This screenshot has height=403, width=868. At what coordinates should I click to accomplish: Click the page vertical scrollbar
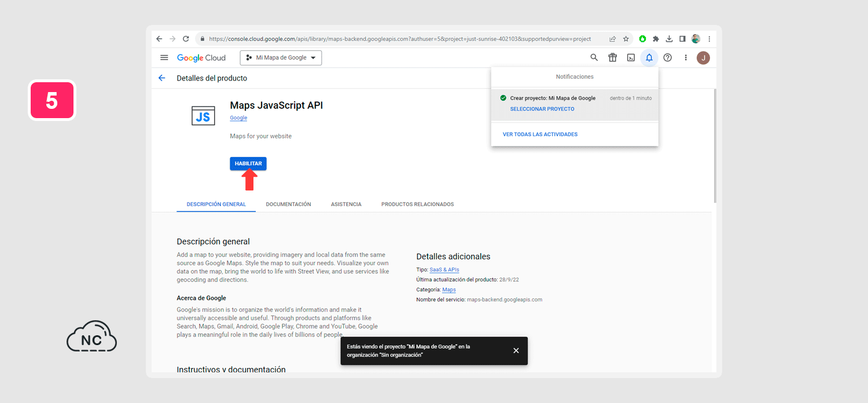pos(715,145)
